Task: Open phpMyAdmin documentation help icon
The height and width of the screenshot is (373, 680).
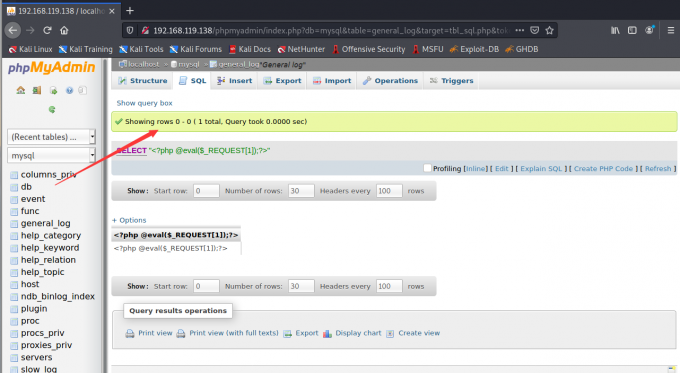Action: click(69, 90)
